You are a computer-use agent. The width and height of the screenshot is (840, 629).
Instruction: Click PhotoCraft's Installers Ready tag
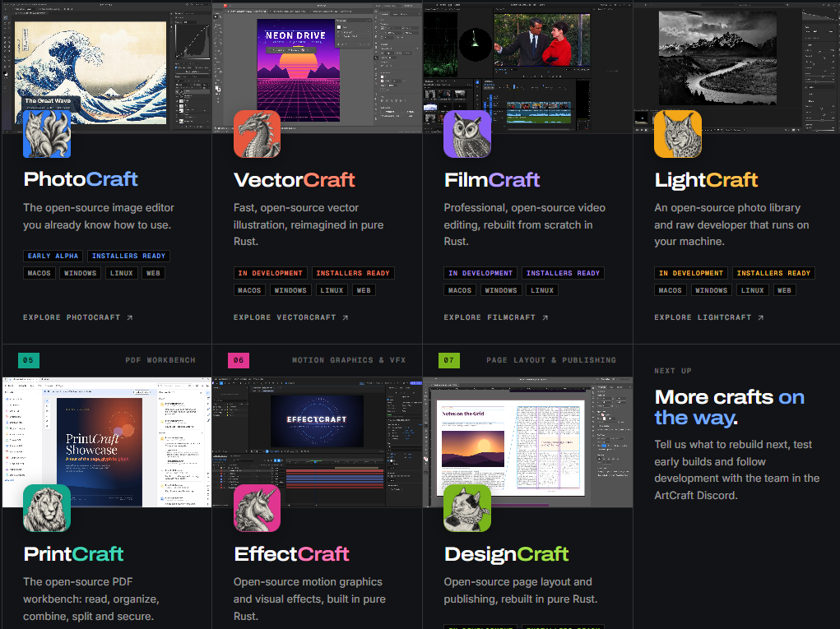pos(128,256)
